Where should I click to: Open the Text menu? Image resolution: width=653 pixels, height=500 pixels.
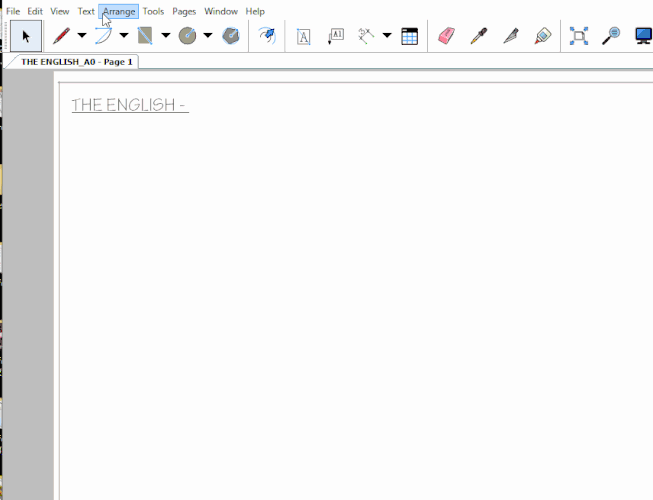coord(86,11)
